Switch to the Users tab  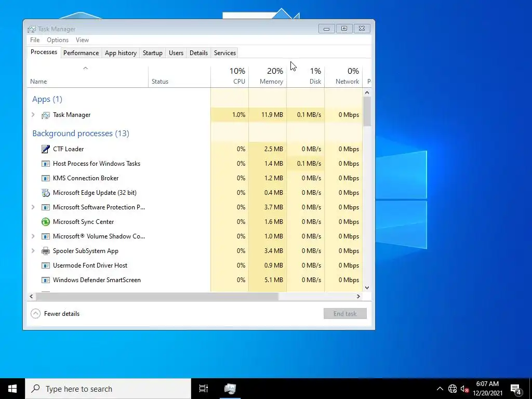tap(176, 53)
